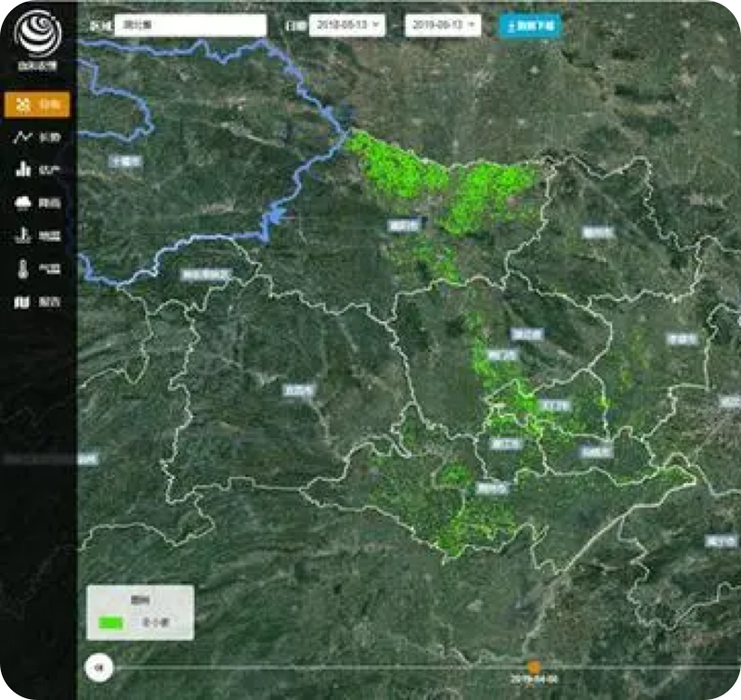Click the Shiyan city label inside the blue outline
Viewport: 741px width, 700px height.
tap(124, 160)
